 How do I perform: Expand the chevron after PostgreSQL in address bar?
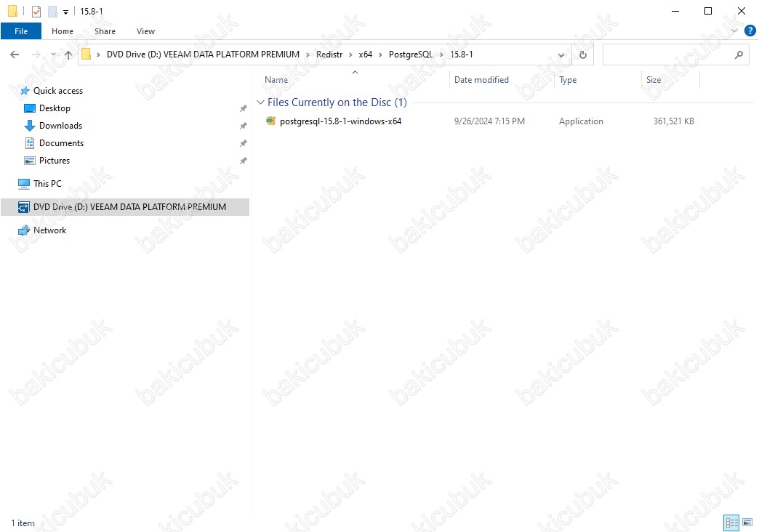click(x=441, y=55)
